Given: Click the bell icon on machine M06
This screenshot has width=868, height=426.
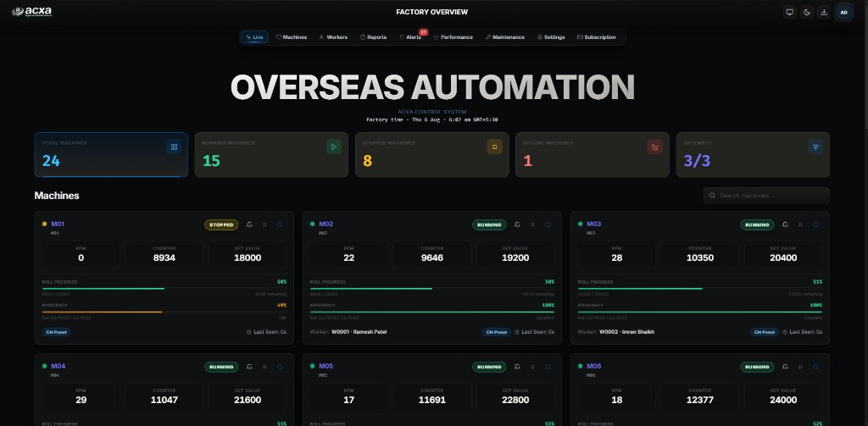Looking at the screenshot, I should coord(785,367).
